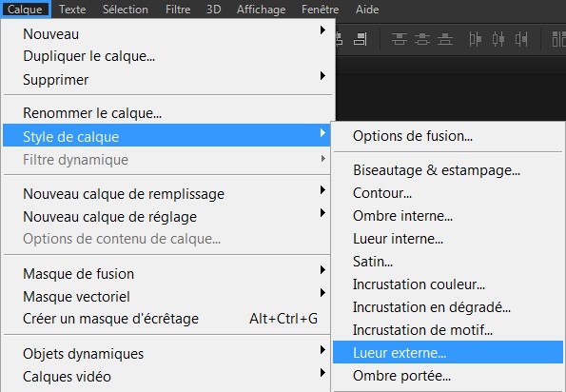Choose Lueur externe… style
Image resolution: width=566 pixels, height=392 pixels.
click(x=448, y=353)
